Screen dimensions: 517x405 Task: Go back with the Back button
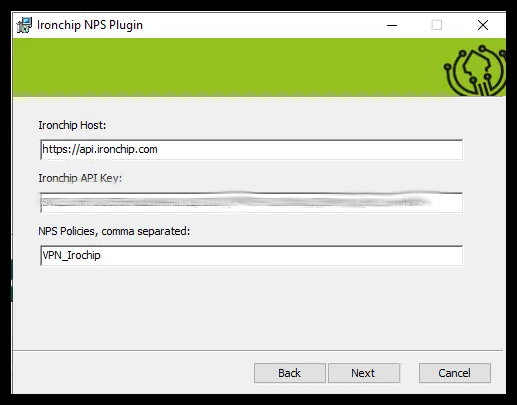click(x=290, y=373)
